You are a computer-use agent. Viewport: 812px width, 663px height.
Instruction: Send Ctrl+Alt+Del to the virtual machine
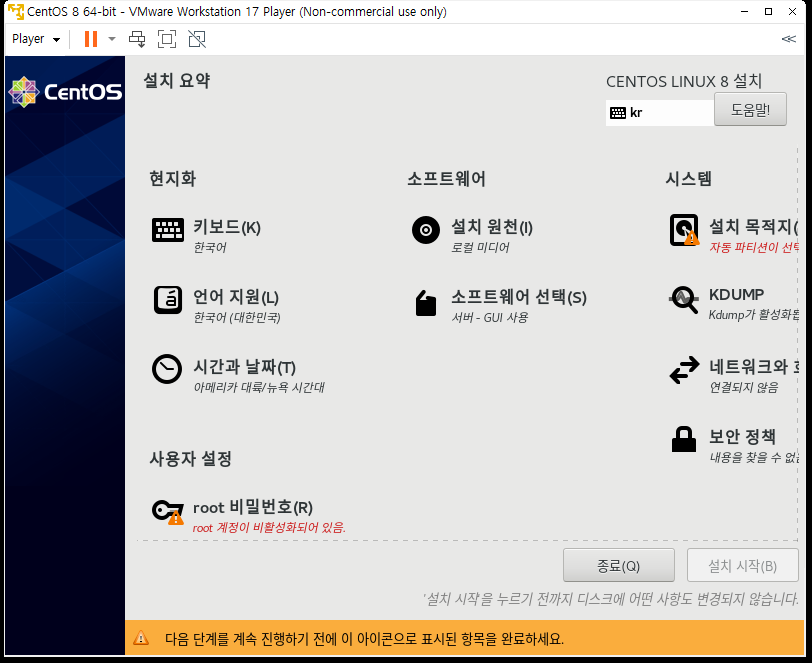tap(137, 39)
